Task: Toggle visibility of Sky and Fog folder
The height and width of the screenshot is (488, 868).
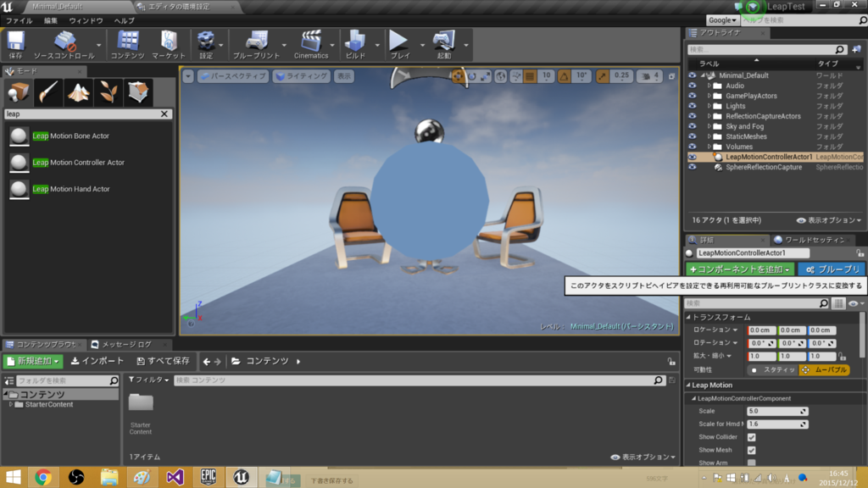Action: click(693, 126)
